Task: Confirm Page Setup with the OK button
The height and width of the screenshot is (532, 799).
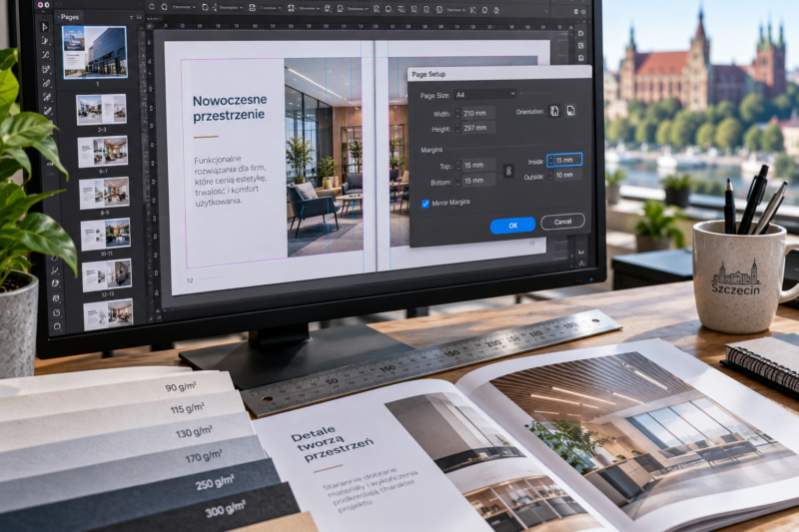Action: [x=512, y=225]
